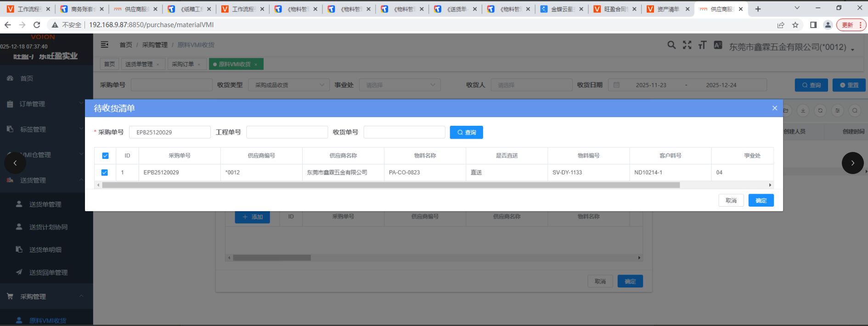
Task: Switch to the 旺盈合同 browser tab
Action: (x=615, y=9)
